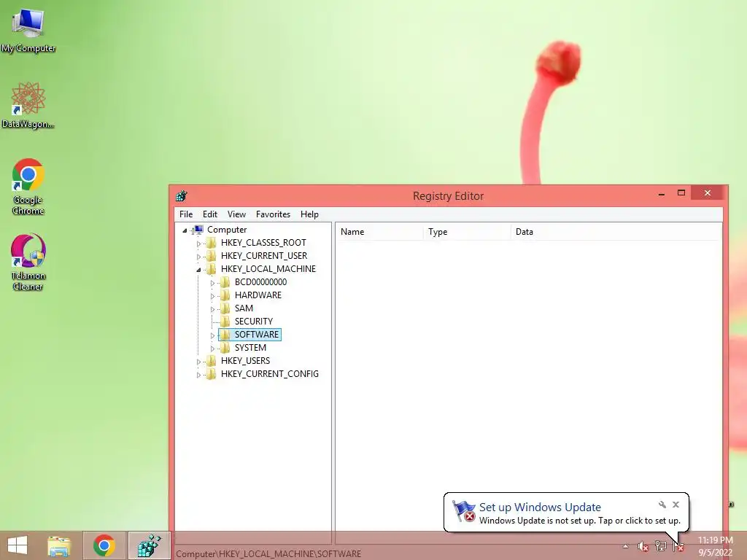
Task: Select HKEY_CURRENT_USER folder icon
Action: point(211,256)
